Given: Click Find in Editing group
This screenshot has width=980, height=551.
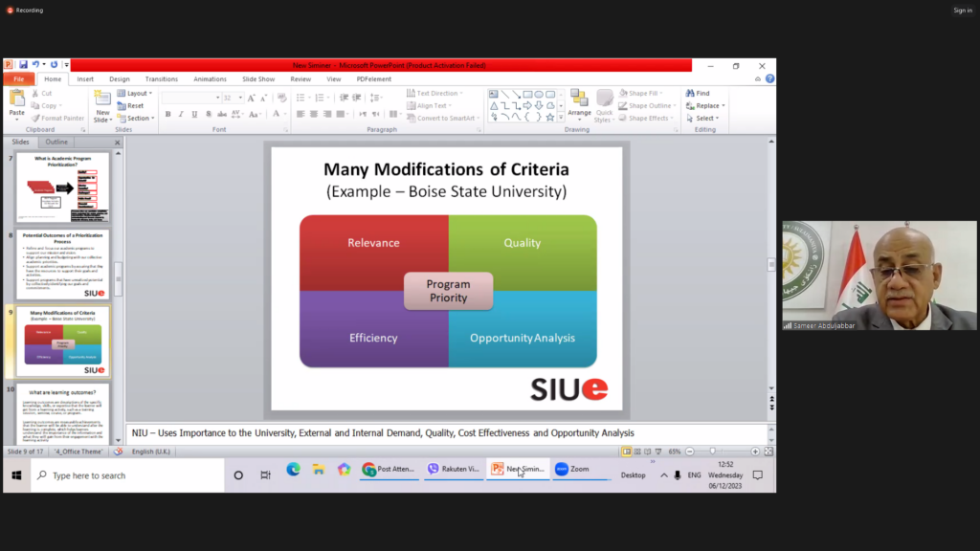Looking at the screenshot, I should (698, 93).
